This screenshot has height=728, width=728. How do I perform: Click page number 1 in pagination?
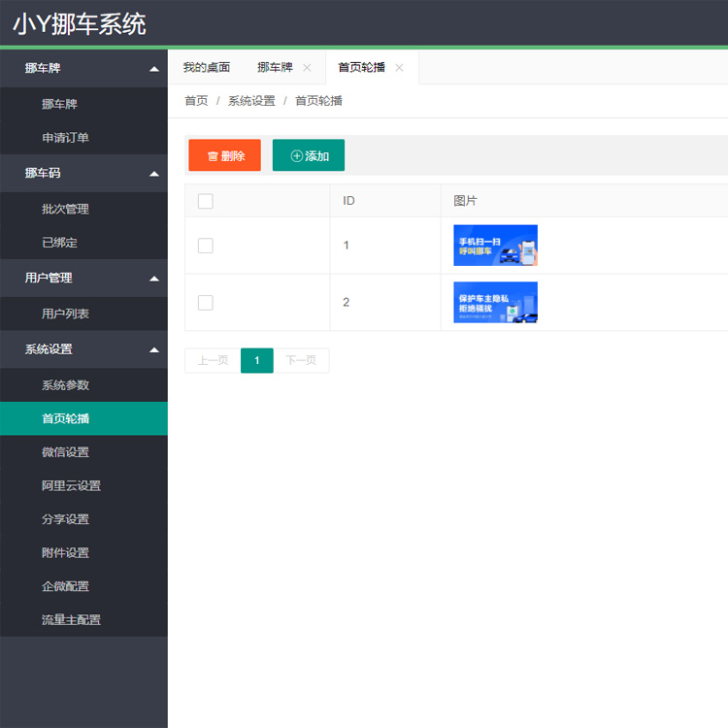(x=257, y=360)
